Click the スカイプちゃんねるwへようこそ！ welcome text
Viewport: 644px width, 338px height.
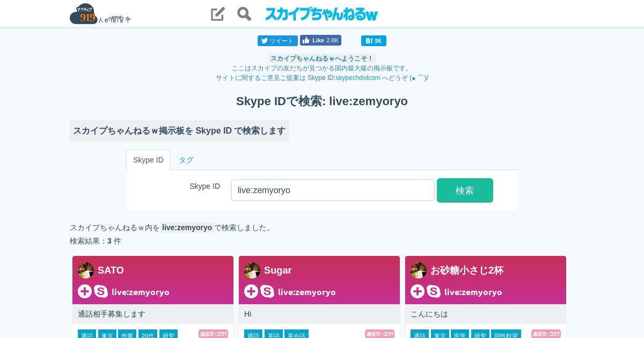pos(321,58)
